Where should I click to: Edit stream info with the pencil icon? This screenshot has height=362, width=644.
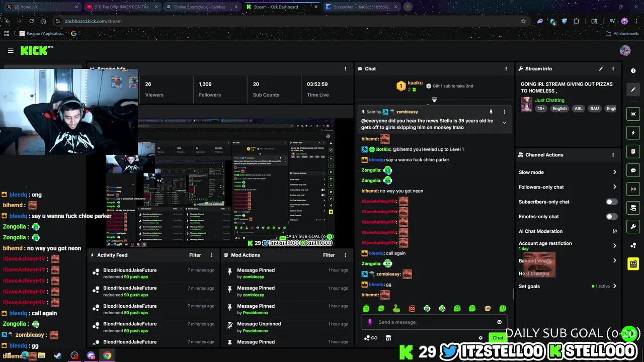click(601, 69)
